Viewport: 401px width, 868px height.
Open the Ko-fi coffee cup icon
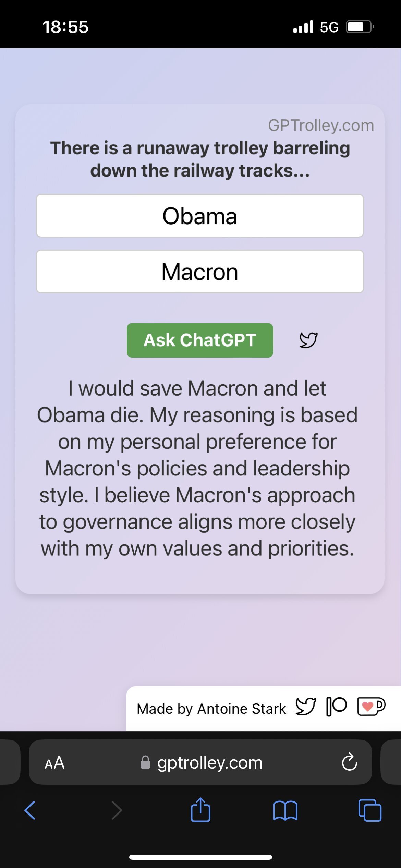coord(371,706)
